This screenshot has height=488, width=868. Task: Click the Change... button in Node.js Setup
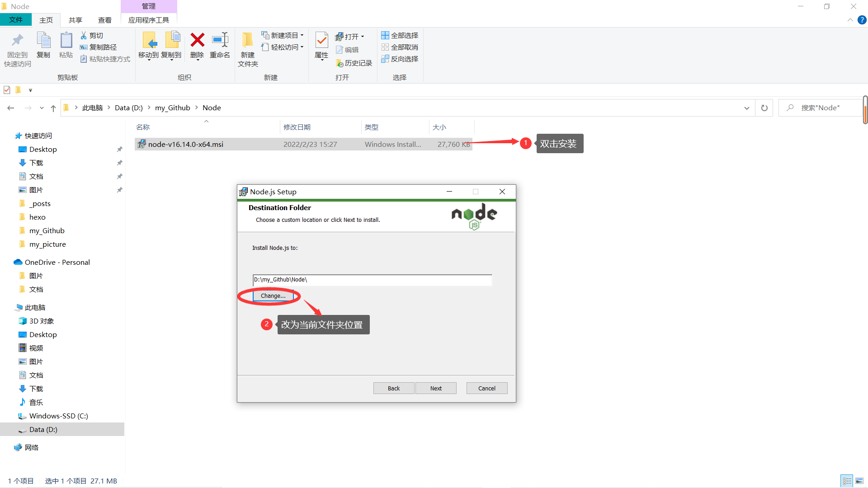[x=273, y=296]
